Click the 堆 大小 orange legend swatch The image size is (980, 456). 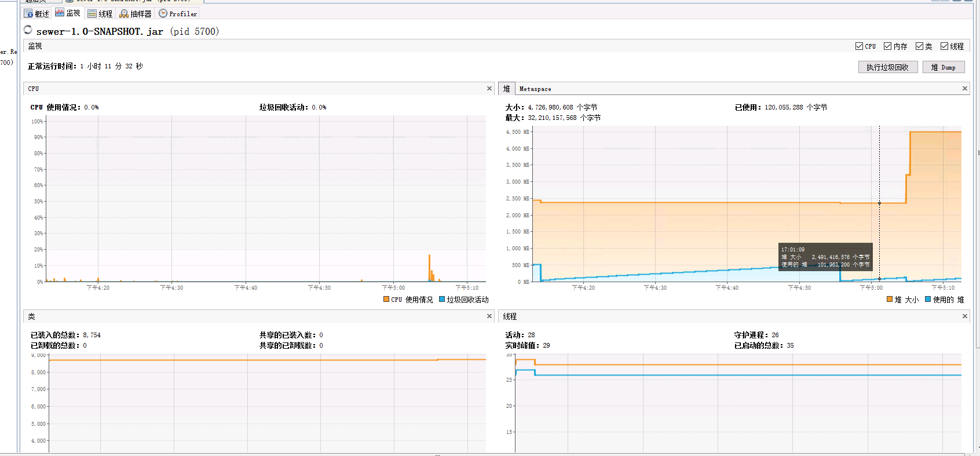(x=890, y=300)
